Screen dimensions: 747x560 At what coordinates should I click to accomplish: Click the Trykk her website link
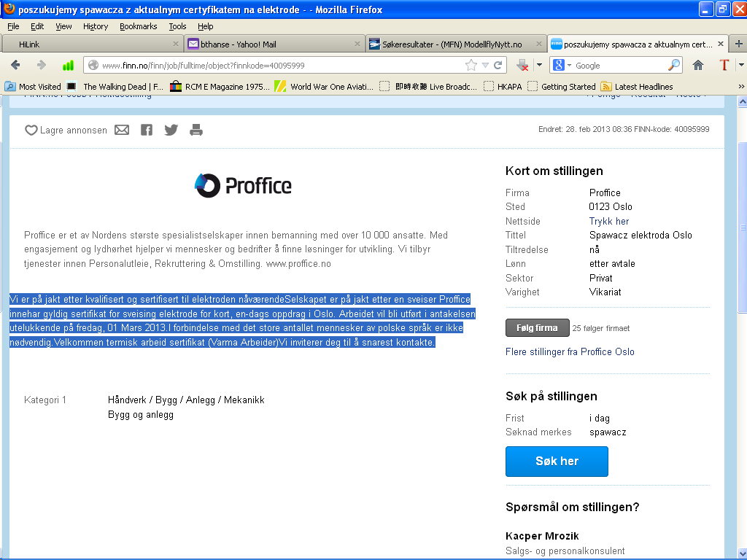(x=608, y=221)
